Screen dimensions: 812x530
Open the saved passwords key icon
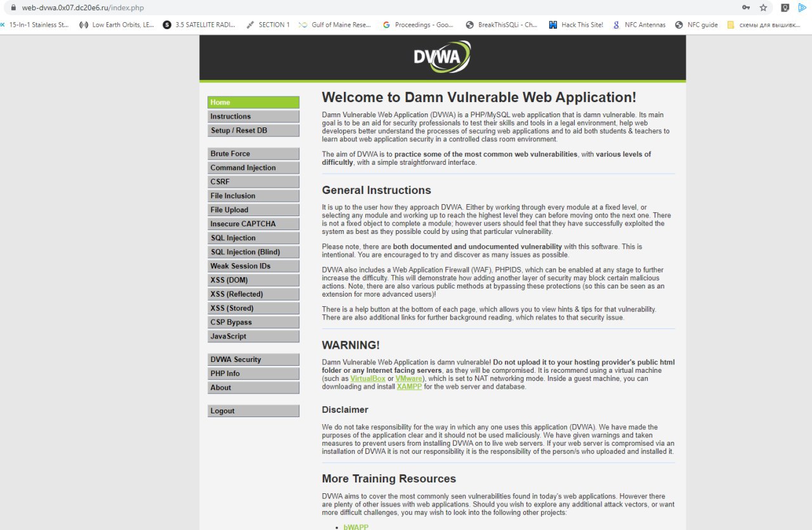pos(746,8)
